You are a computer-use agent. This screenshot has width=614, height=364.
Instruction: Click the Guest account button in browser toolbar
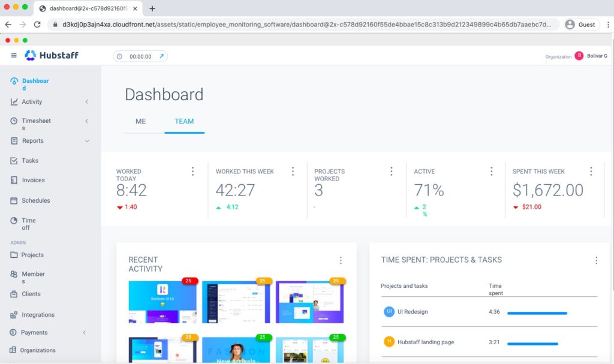(581, 25)
